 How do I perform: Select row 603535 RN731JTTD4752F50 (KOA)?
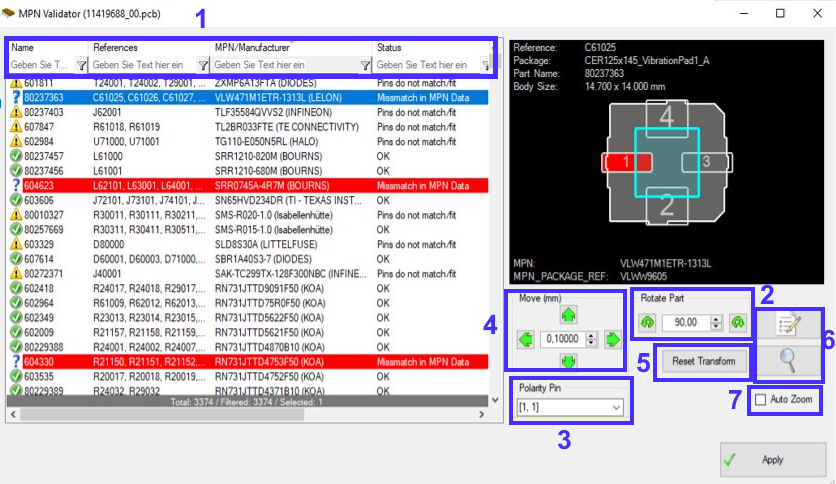248,376
